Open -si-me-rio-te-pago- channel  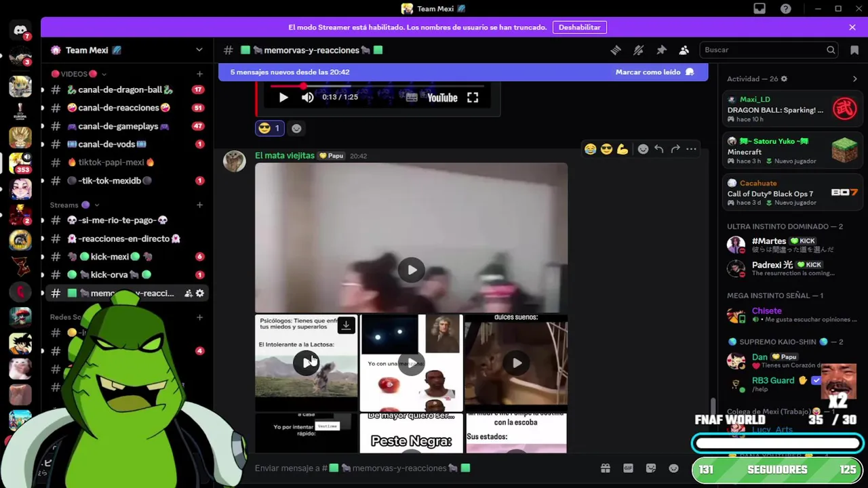click(125, 220)
